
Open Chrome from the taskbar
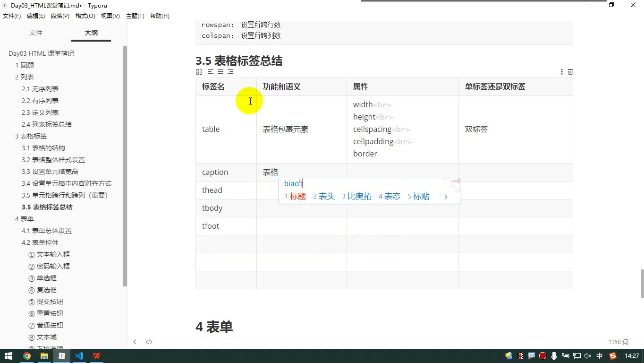(27, 356)
